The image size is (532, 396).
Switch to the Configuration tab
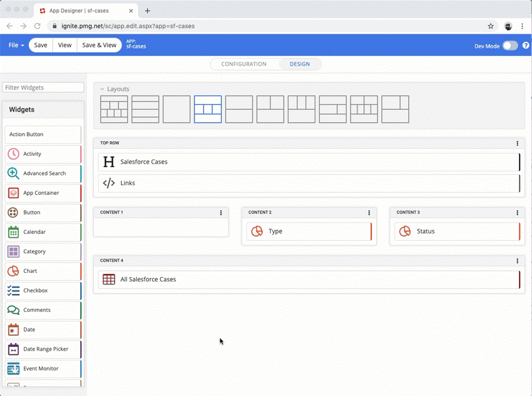(244, 64)
